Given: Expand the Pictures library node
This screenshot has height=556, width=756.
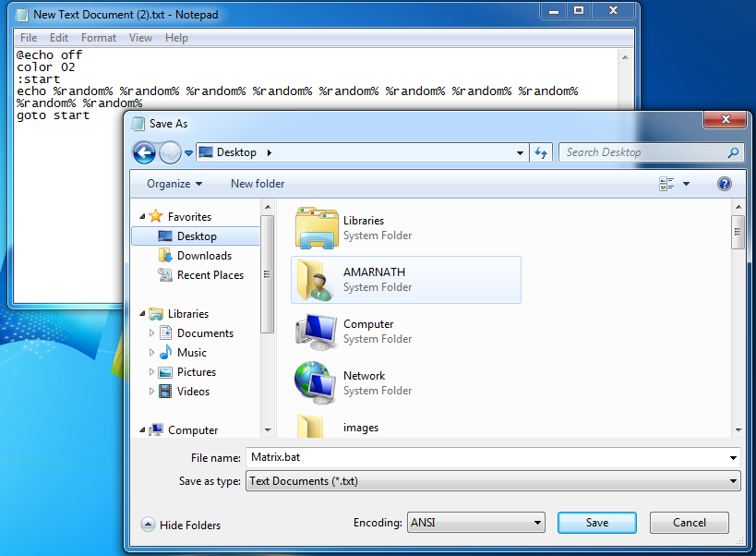Looking at the screenshot, I should click(151, 372).
